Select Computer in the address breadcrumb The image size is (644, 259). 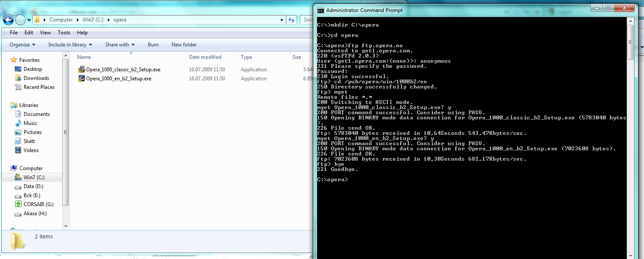[61, 20]
